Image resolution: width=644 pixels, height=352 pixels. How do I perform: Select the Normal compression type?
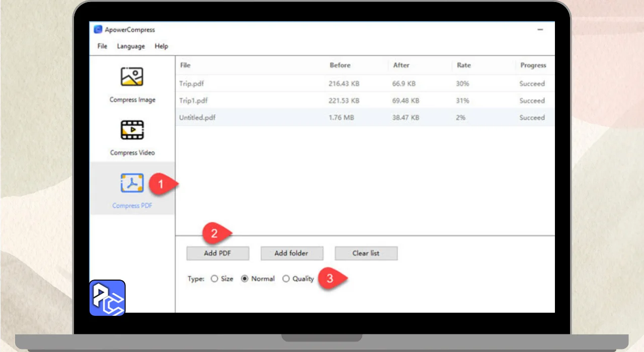click(x=245, y=279)
